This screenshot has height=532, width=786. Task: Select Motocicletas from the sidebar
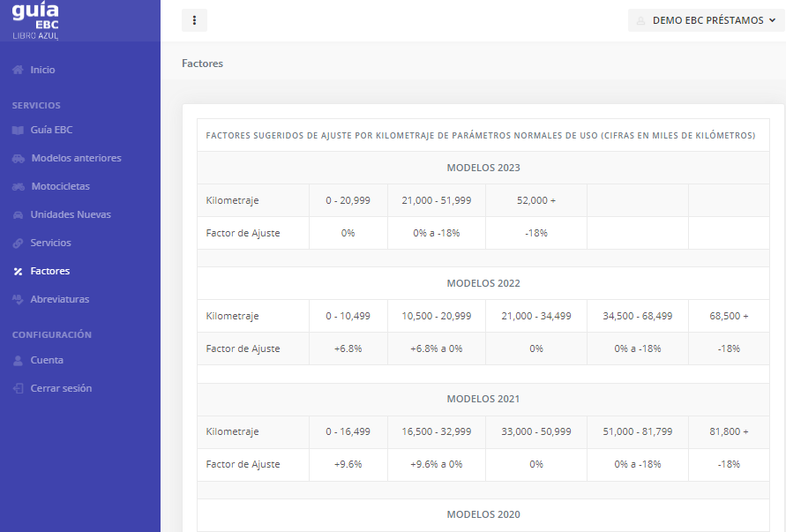(x=60, y=186)
